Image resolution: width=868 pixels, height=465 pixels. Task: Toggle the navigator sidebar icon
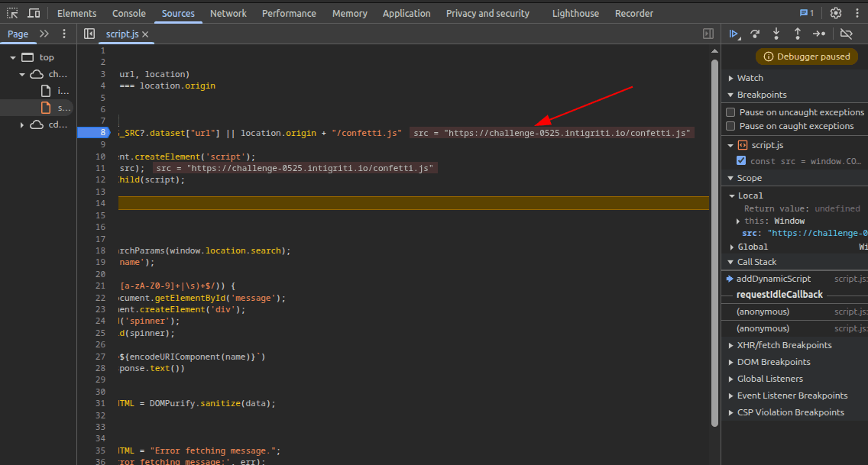[89, 34]
